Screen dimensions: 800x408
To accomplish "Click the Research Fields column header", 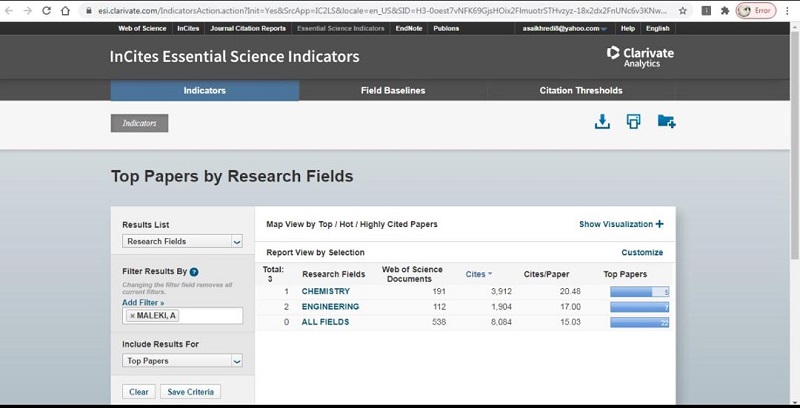I will click(x=334, y=274).
